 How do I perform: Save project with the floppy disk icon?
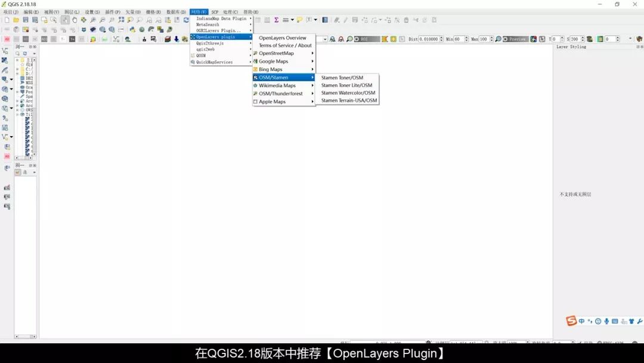26,20
